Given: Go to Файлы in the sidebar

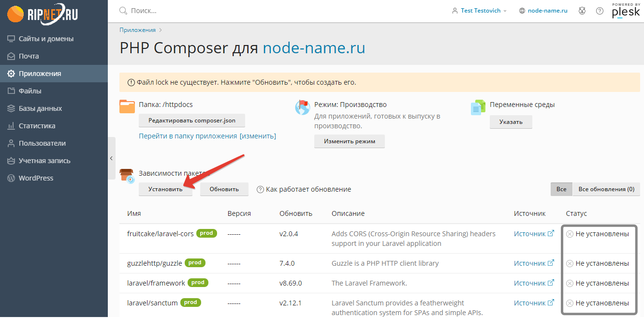Looking at the screenshot, I should coord(54,91).
